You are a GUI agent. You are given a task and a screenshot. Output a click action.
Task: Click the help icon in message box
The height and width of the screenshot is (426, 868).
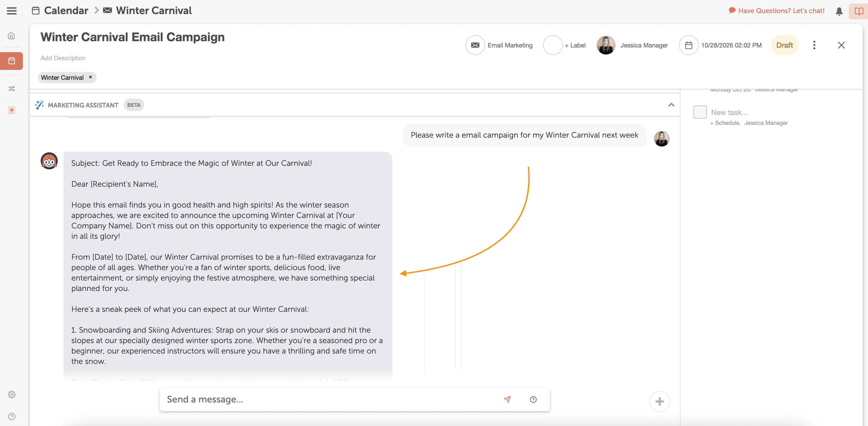tap(533, 399)
